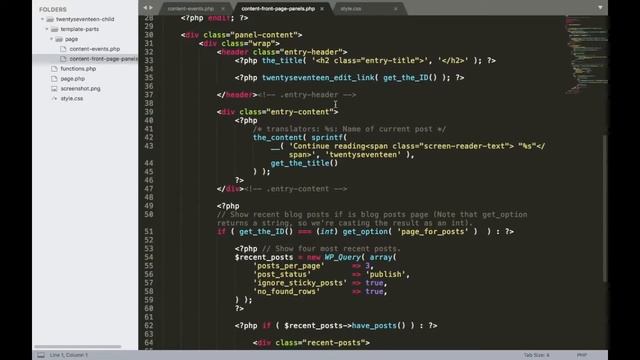Click the code minimap preview
The width and height of the screenshot is (640, 360).
coord(586,55)
